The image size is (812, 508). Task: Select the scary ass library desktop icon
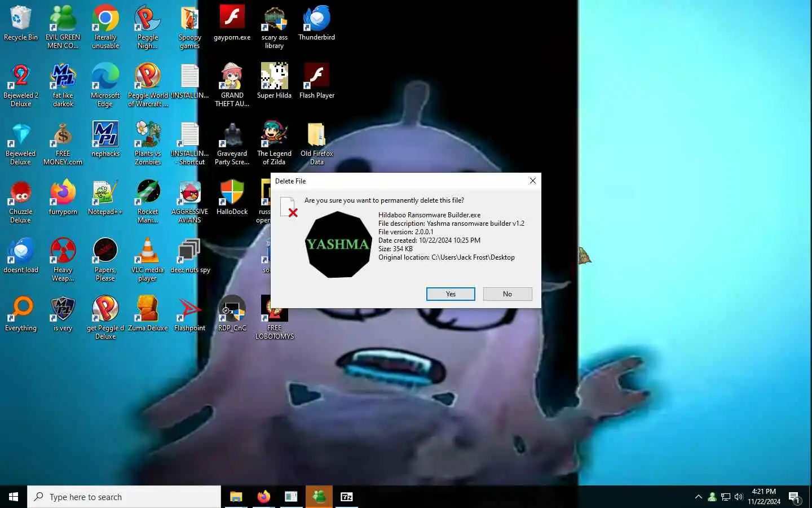tap(275, 27)
